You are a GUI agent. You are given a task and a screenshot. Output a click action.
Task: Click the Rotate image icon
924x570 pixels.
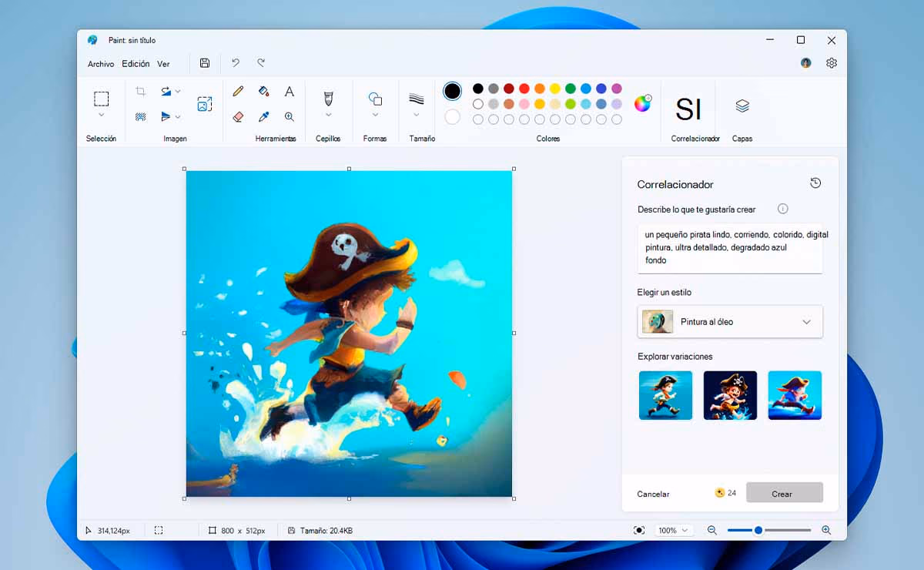(x=166, y=91)
